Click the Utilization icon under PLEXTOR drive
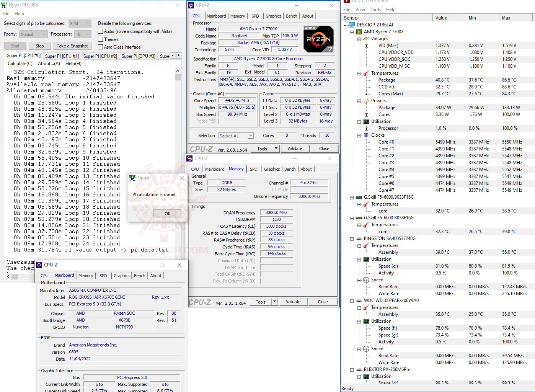 (366, 376)
